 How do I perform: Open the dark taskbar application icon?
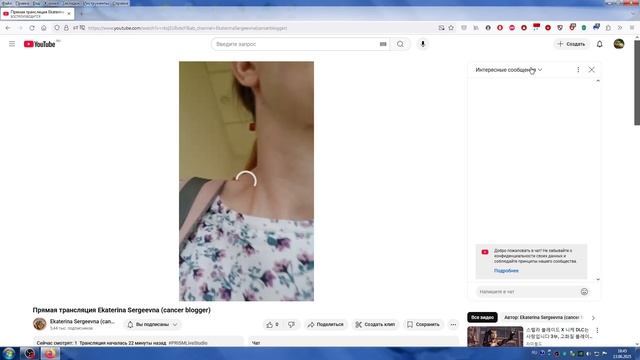point(29,353)
